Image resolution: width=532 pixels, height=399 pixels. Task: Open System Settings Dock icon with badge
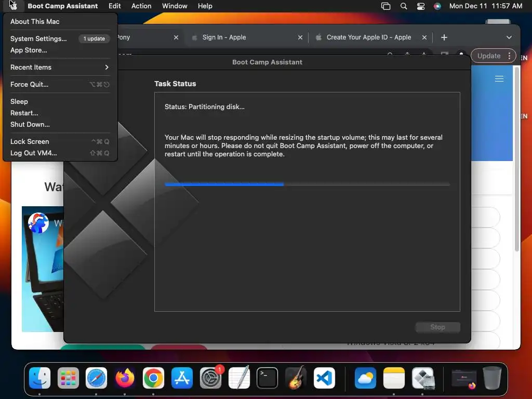211,378
